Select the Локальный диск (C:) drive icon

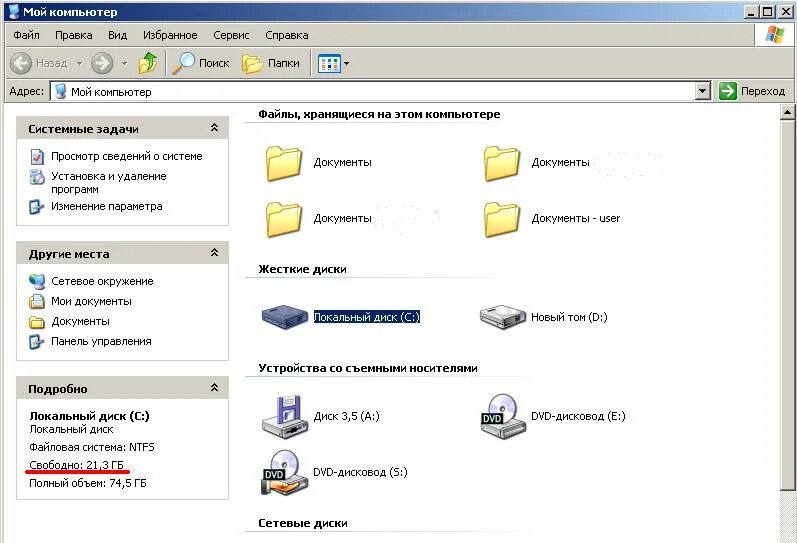[x=285, y=317]
